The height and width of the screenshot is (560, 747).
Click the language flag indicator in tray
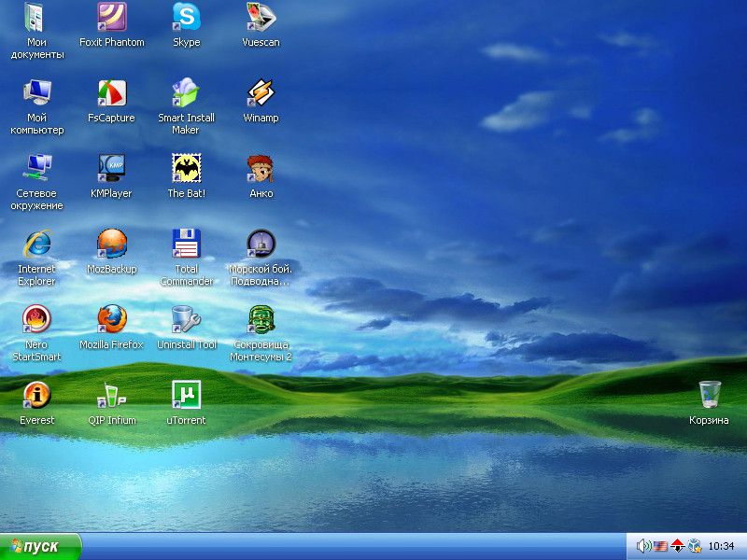tap(659, 546)
